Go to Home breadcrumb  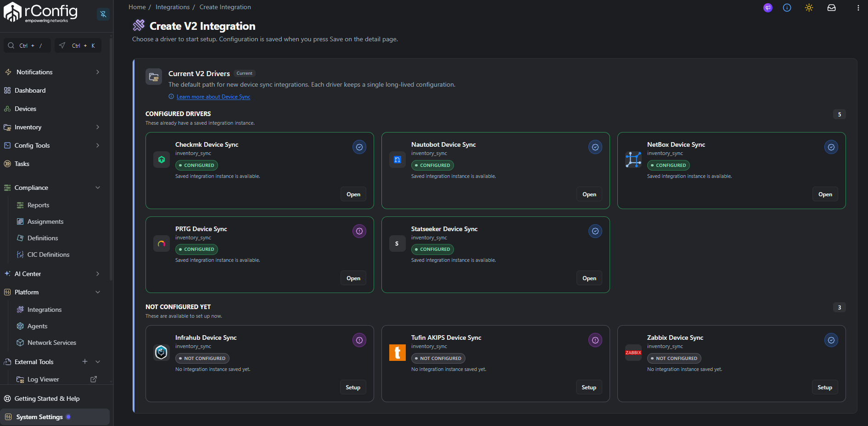click(x=137, y=7)
